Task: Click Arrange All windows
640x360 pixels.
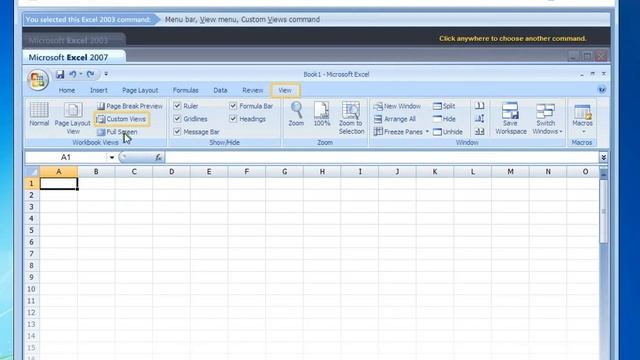Action: click(395, 119)
